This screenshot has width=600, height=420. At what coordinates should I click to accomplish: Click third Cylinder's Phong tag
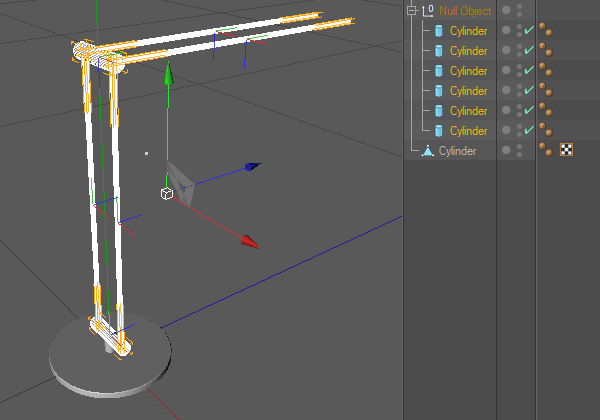click(546, 70)
